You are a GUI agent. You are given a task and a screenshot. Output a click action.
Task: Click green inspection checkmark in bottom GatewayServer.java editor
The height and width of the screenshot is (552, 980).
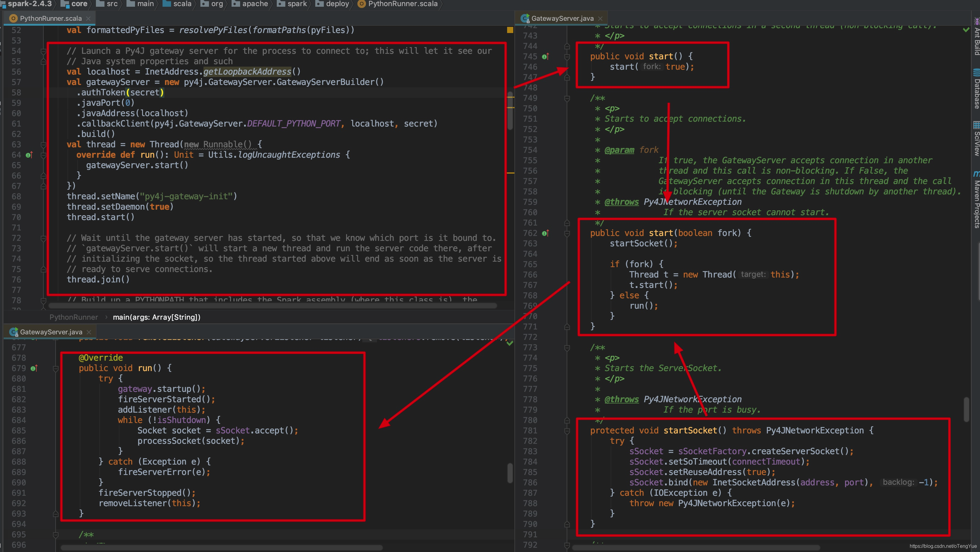point(510,343)
